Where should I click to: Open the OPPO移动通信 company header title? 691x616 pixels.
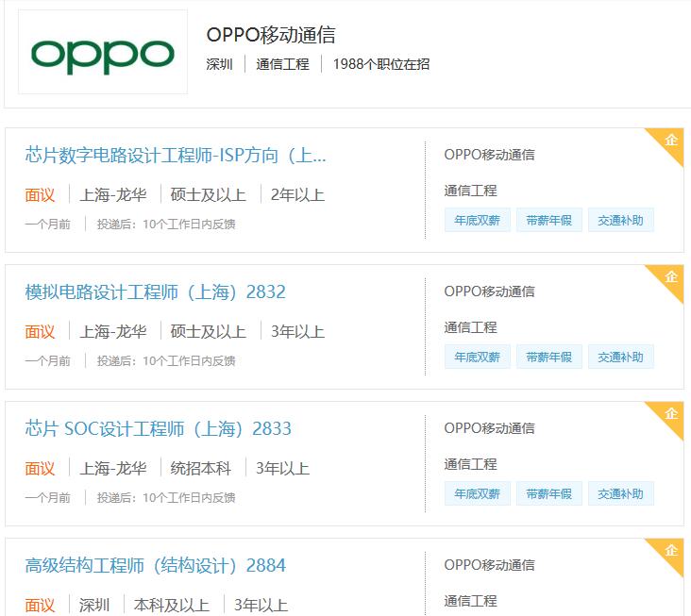point(271,35)
